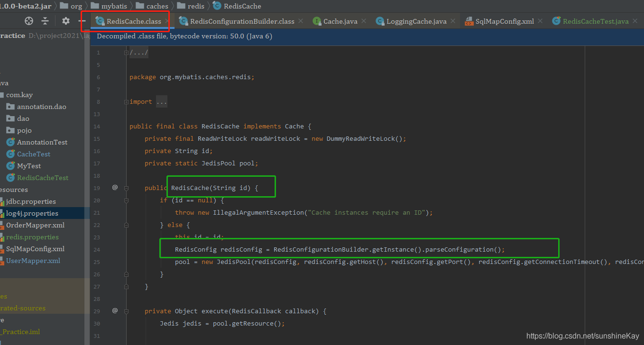644x345 pixels.
Task: Click the CacheTest class icon in tree
Action: click(10, 154)
